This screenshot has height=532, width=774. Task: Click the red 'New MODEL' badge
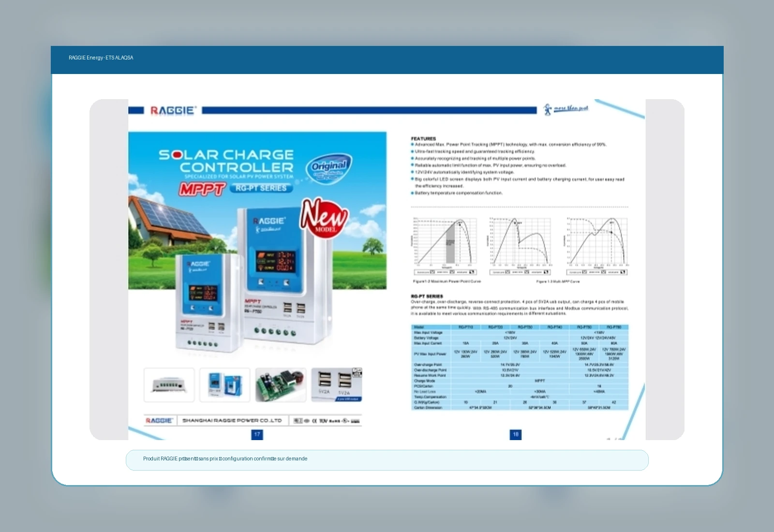[x=324, y=217]
